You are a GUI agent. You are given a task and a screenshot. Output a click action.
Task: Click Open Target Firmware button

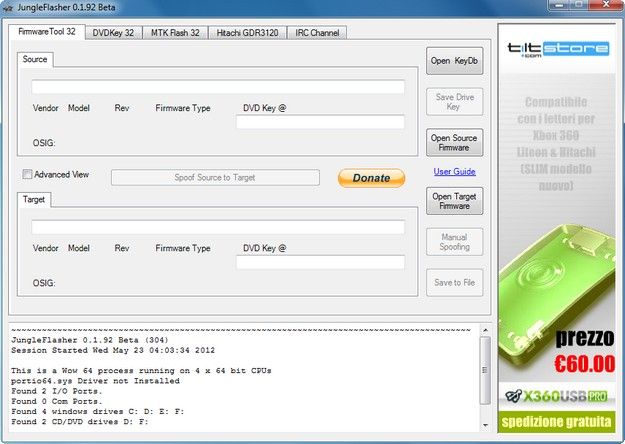(x=454, y=201)
